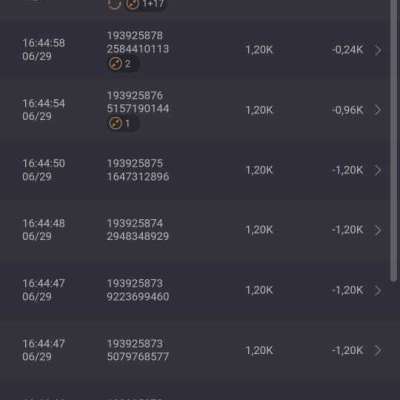Click the -0,24K profit value
Screen dimensions: 400x400
(x=347, y=50)
